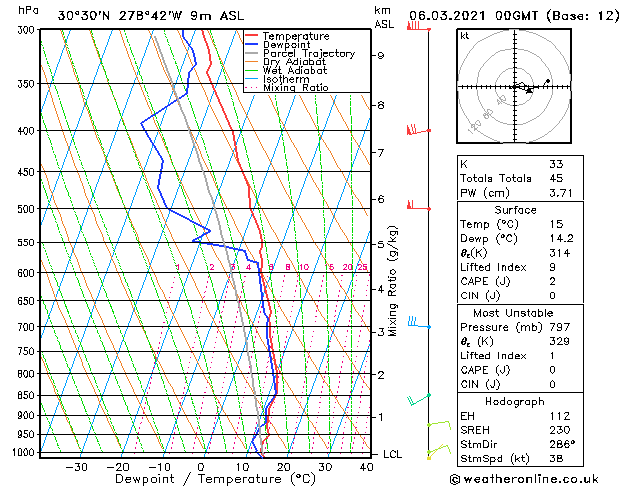Viewport: 629px width, 486px height.
Task: Select the Parcel Trajectory legend entry
Action: 300,53
